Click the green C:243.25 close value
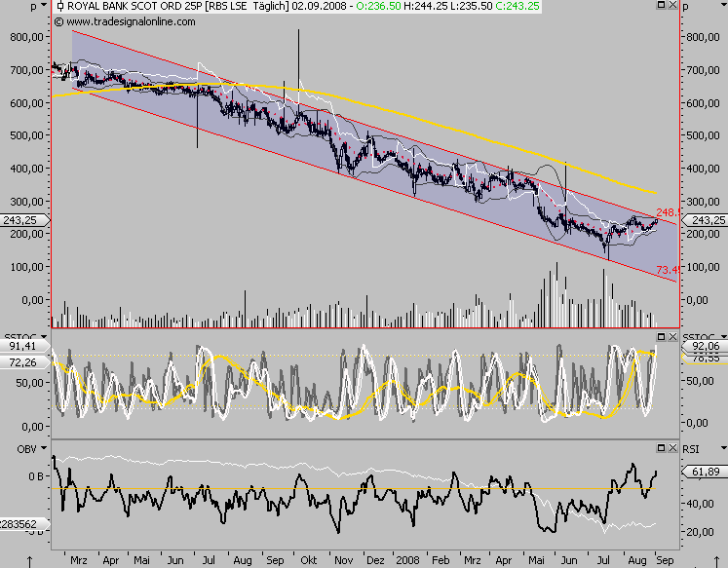This screenshot has width=728, height=568. 517,6
